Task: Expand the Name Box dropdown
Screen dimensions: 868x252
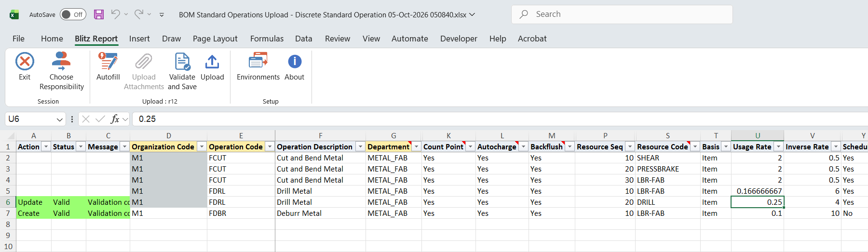Action: (60, 119)
